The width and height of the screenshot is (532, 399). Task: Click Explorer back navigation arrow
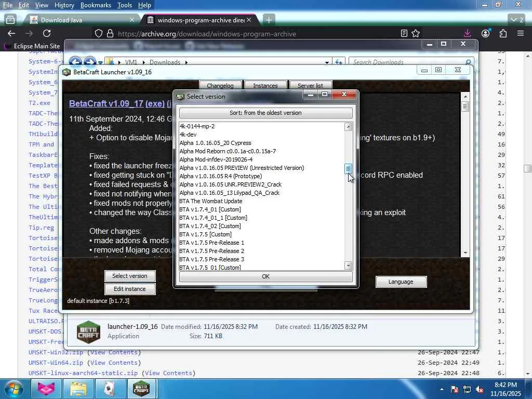click(75, 62)
